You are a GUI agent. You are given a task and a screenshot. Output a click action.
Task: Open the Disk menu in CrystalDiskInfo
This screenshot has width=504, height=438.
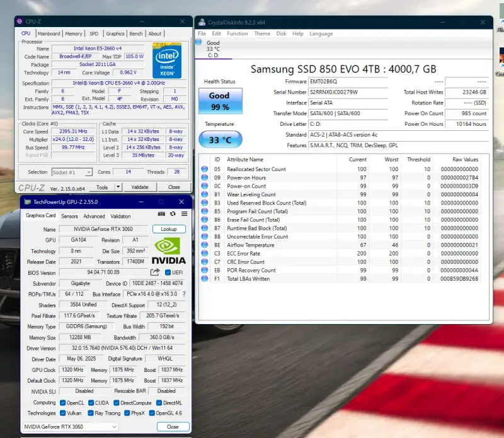(x=281, y=34)
